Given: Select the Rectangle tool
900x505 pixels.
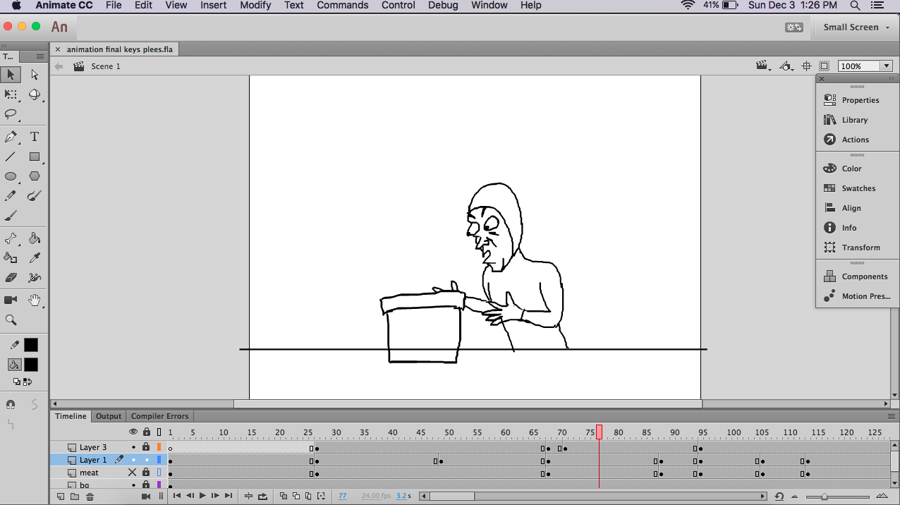Looking at the screenshot, I should click(x=34, y=156).
